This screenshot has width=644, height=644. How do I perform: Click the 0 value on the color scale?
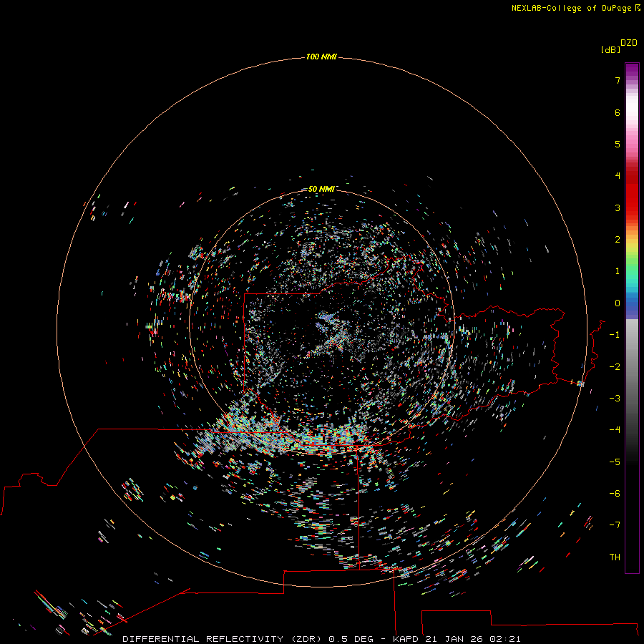pos(618,303)
